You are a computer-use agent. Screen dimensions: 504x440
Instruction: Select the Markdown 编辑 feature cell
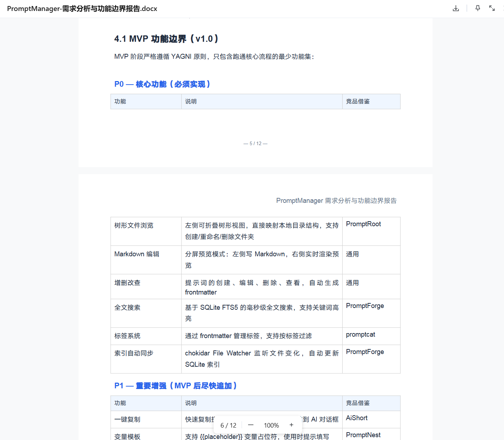click(x=137, y=254)
